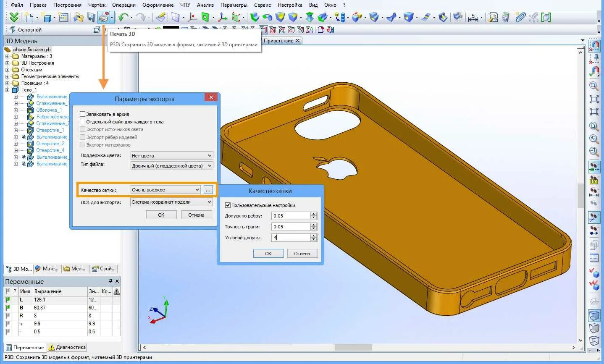This screenshot has height=364, width=604.
Task: Select the 'Оболочка_1' tree item
Action: [x=49, y=110]
